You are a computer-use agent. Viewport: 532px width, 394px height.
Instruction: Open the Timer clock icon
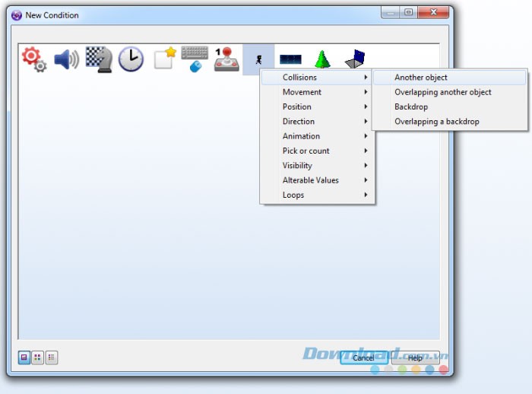click(131, 59)
